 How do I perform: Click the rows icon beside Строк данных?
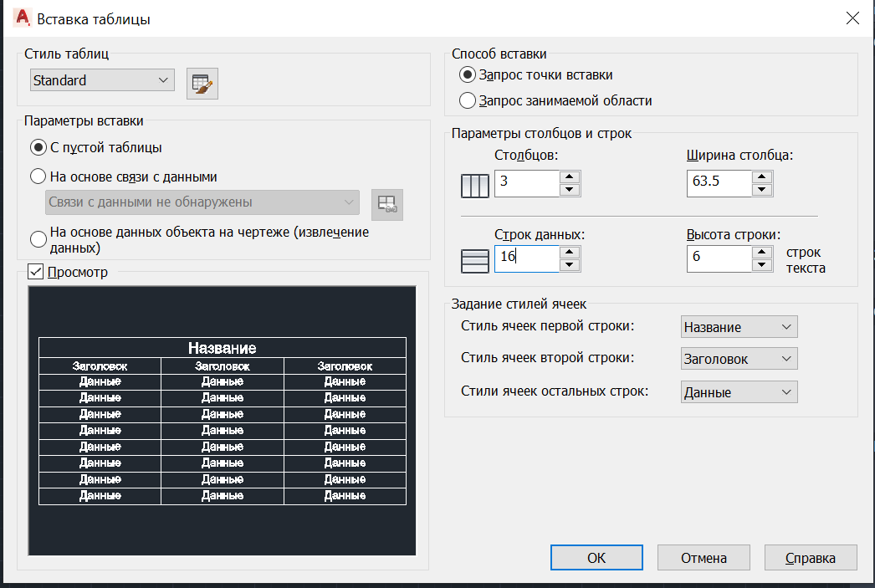(x=475, y=260)
